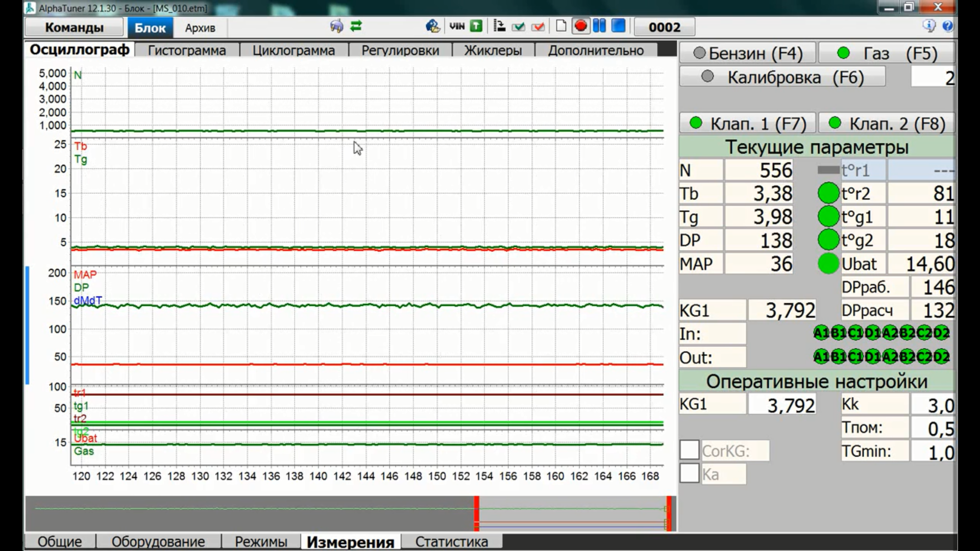The height and width of the screenshot is (551, 980).
Task: Click the blue info icon
Action: (x=928, y=26)
